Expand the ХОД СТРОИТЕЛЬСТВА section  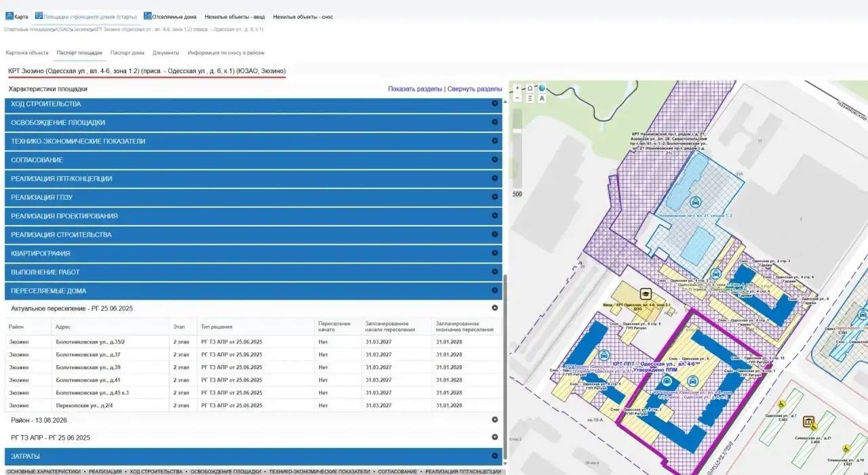pos(254,104)
